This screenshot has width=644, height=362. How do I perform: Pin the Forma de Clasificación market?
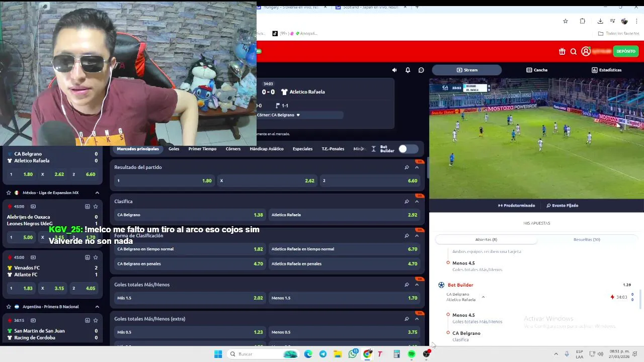tap(407, 236)
